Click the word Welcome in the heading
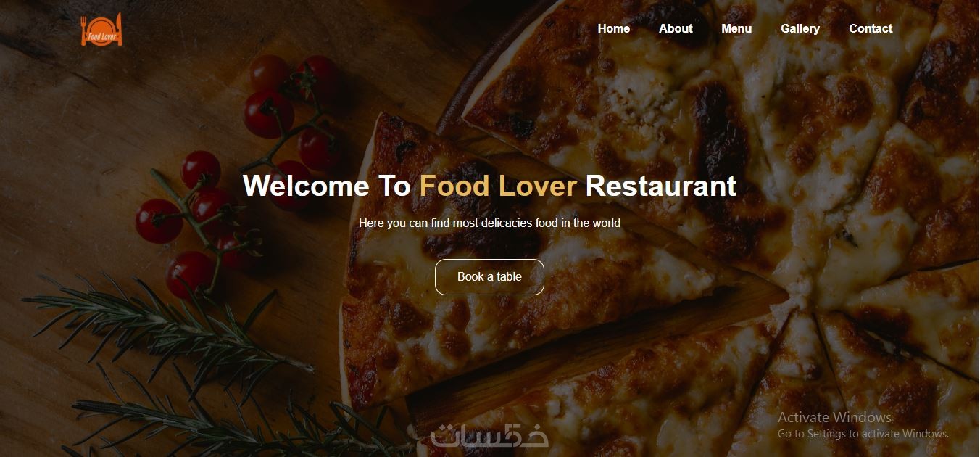The image size is (980, 457). (306, 186)
